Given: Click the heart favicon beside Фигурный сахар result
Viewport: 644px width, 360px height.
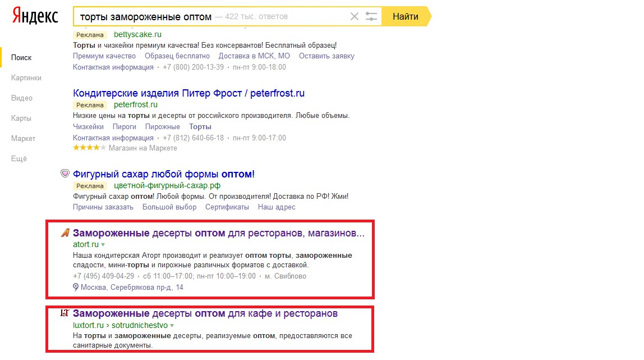Looking at the screenshot, I should pyautogui.click(x=65, y=174).
